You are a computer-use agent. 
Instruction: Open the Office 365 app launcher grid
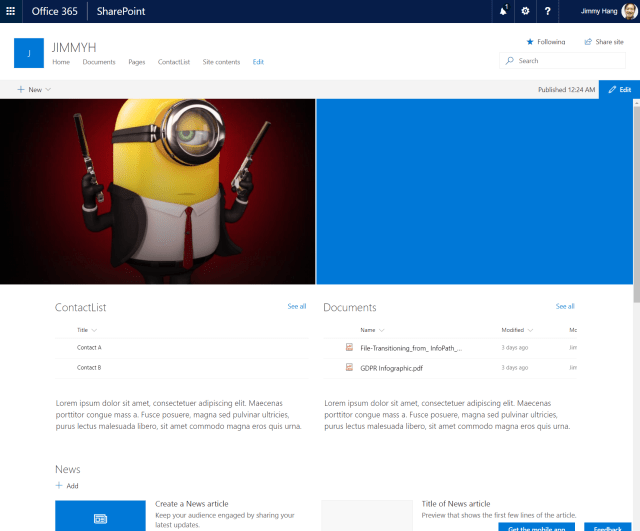coord(11,11)
